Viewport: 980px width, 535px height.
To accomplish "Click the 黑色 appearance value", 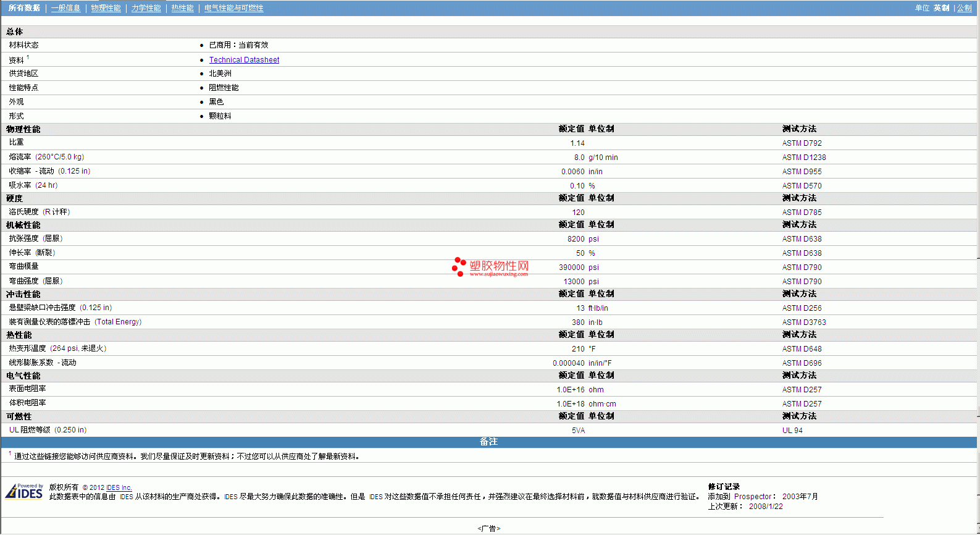I will point(216,102).
